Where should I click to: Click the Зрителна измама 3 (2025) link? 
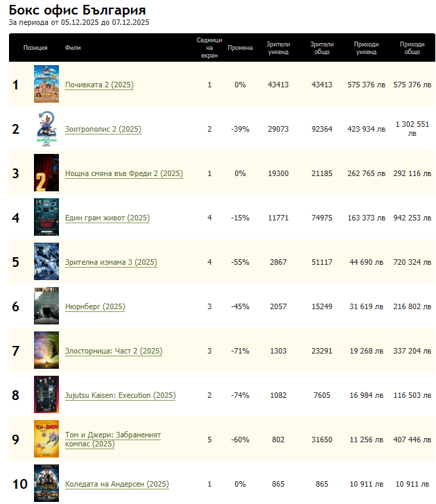coord(111,262)
